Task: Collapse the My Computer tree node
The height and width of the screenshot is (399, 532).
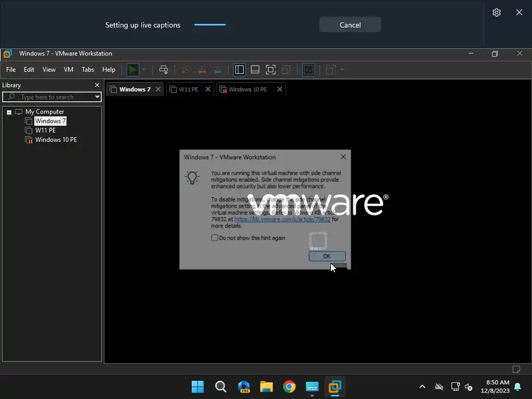Action: click(x=9, y=112)
